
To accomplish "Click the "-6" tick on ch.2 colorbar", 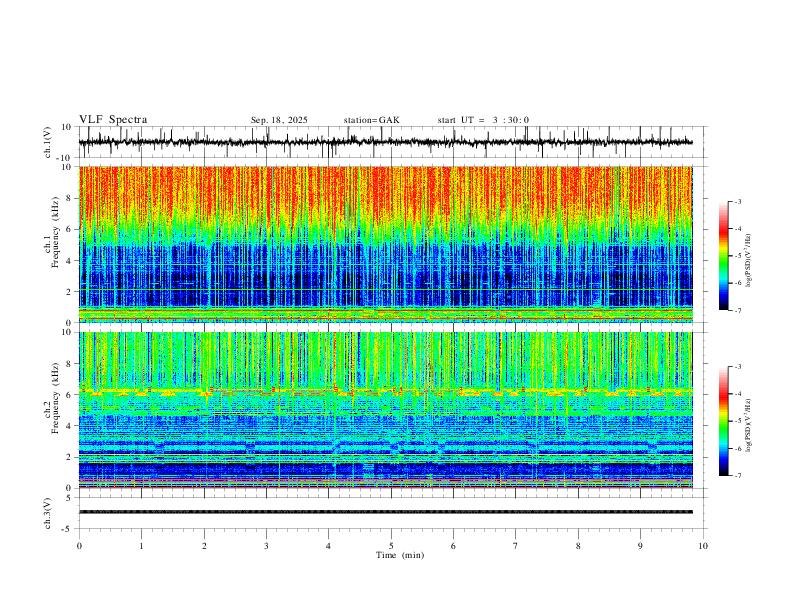I will pyautogui.click(x=737, y=448).
